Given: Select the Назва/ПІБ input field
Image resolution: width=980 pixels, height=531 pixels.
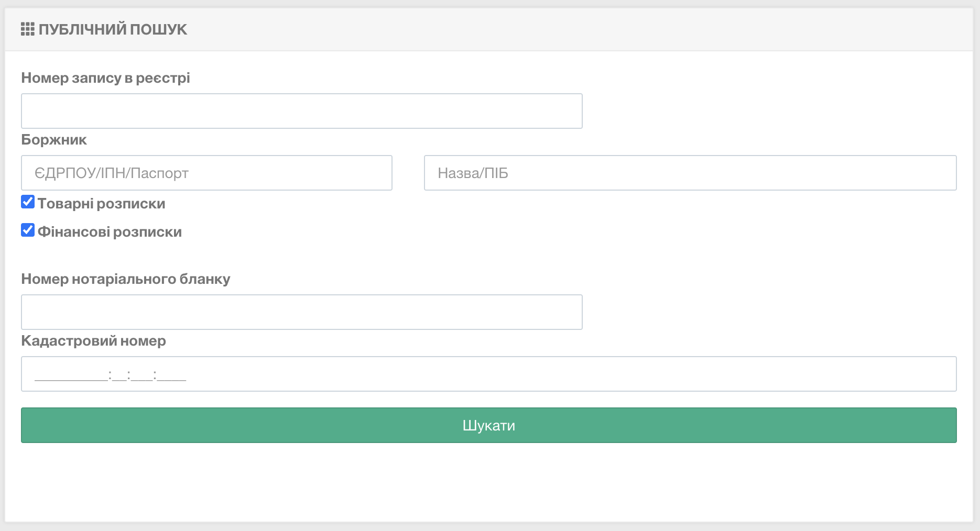Looking at the screenshot, I should 690,173.
